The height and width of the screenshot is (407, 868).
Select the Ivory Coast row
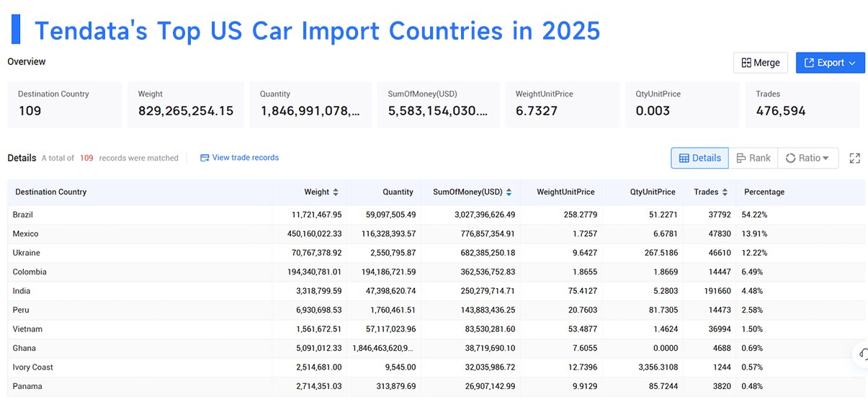[437, 367]
